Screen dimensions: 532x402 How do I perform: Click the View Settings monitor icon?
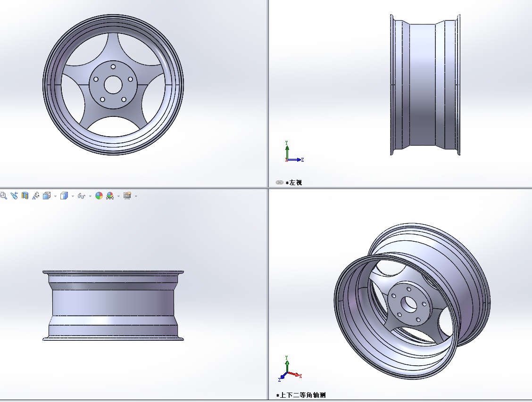click(127, 196)
